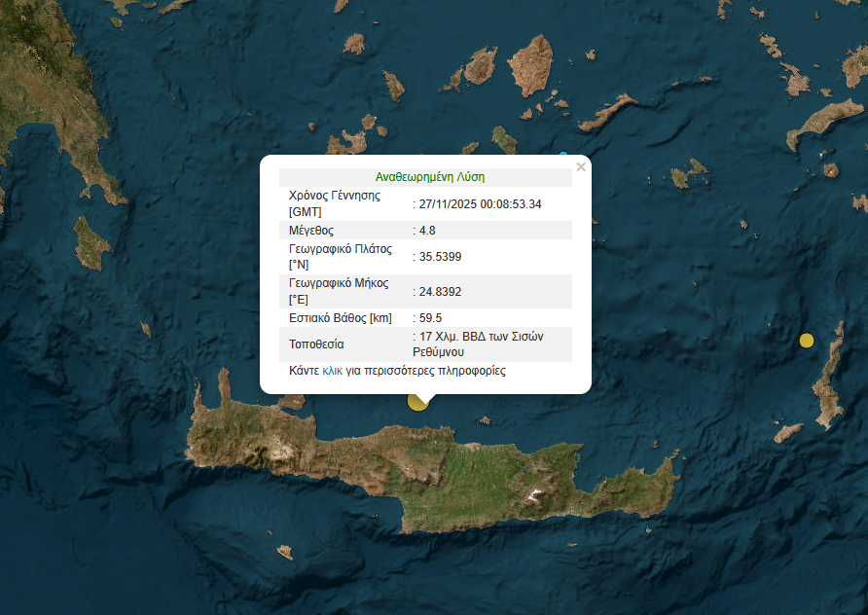Screen dimensions: 868x615
Task: Click the yellow epicenter marker below the popup
Action: pyautogui.click(x=417, y=401)
